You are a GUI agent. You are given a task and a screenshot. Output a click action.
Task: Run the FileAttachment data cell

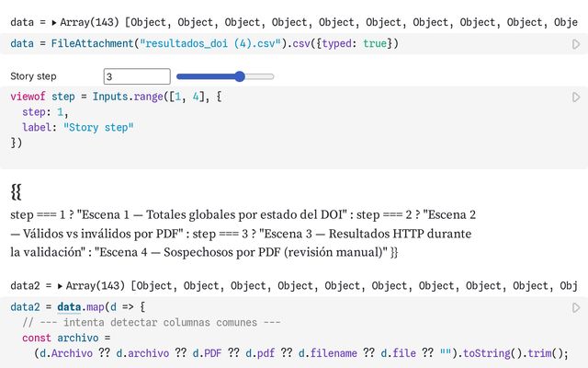point(576,44)
